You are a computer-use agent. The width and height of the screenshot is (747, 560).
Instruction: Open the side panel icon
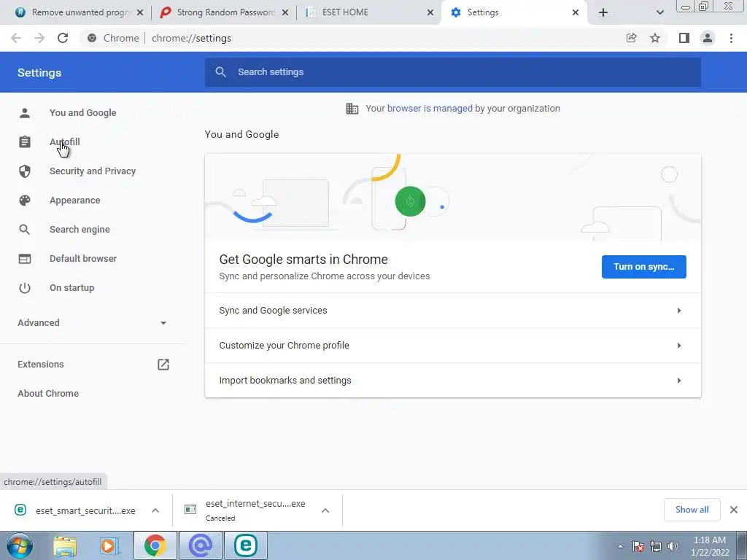(x=684, y=38)
